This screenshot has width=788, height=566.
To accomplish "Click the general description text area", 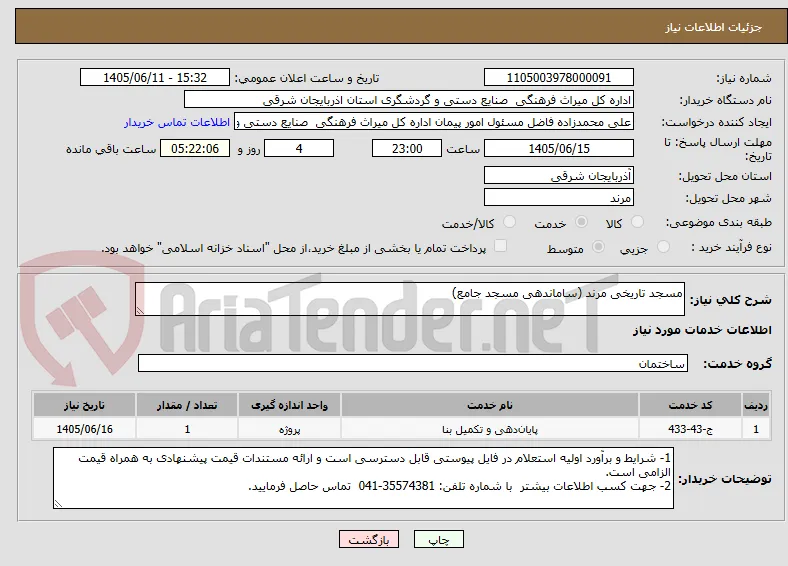I will click(x=410, y=299).
